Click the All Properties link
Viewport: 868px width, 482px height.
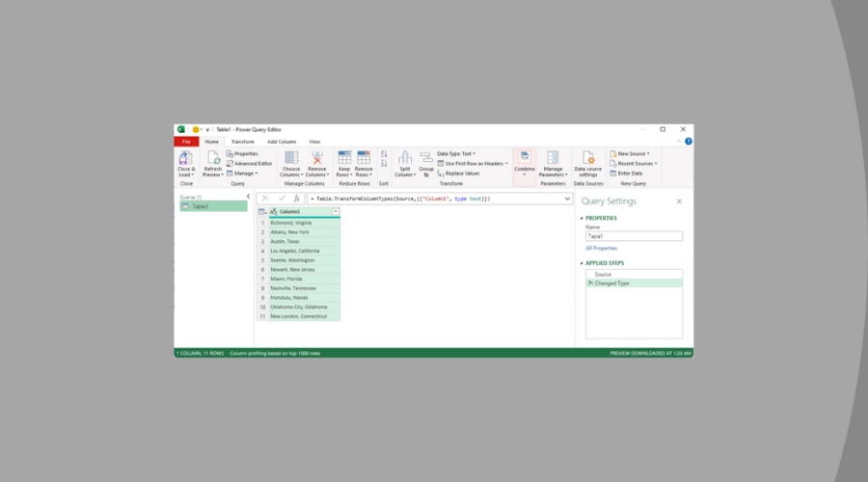pyautogui.click(x=601, y=248)
